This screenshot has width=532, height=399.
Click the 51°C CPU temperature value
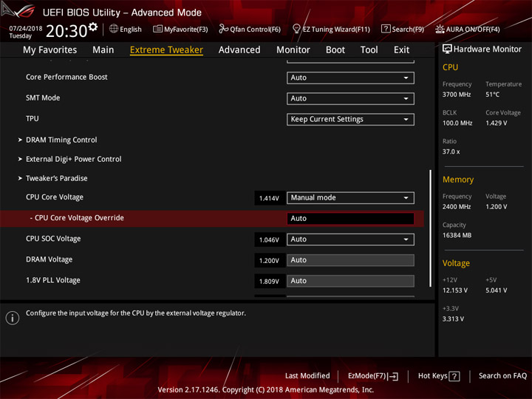coord(492,95)
